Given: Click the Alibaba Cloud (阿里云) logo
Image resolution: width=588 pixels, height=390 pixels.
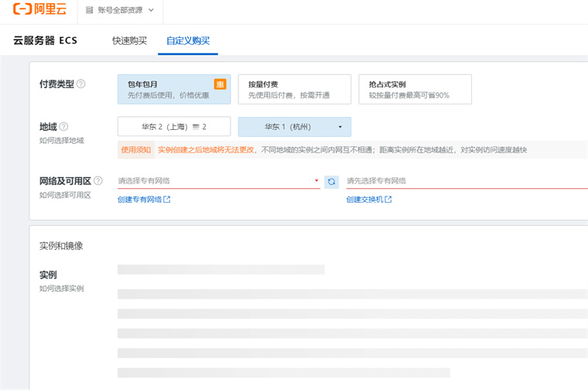Looking at the screenshot, I should (38, 10).
